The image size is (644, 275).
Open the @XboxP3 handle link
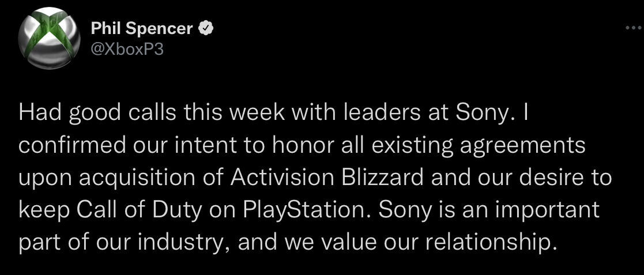point(127,49)
